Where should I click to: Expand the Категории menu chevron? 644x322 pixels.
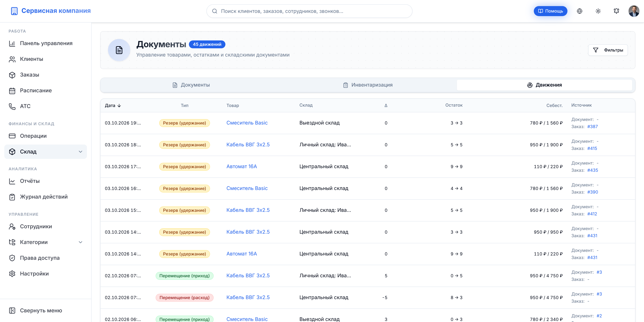pos(80,242)
